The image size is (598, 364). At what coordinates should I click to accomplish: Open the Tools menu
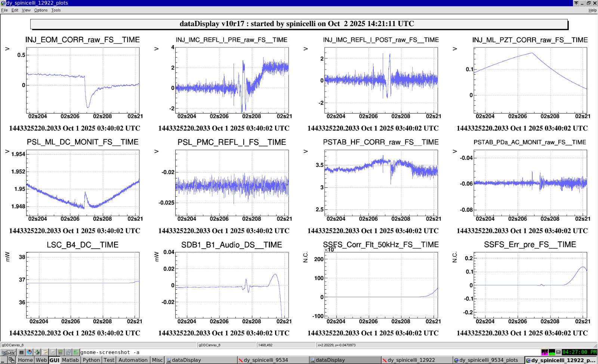[56, 10]
